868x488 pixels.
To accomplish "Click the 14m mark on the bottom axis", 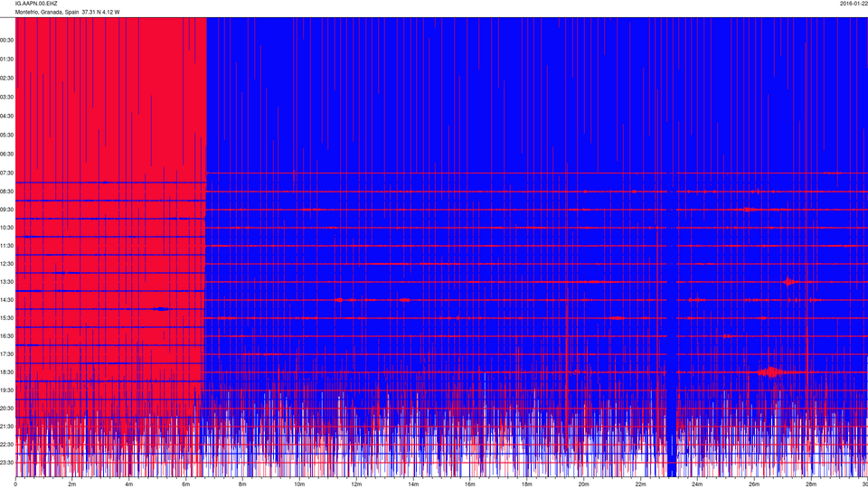I will (x=413, y=484).
